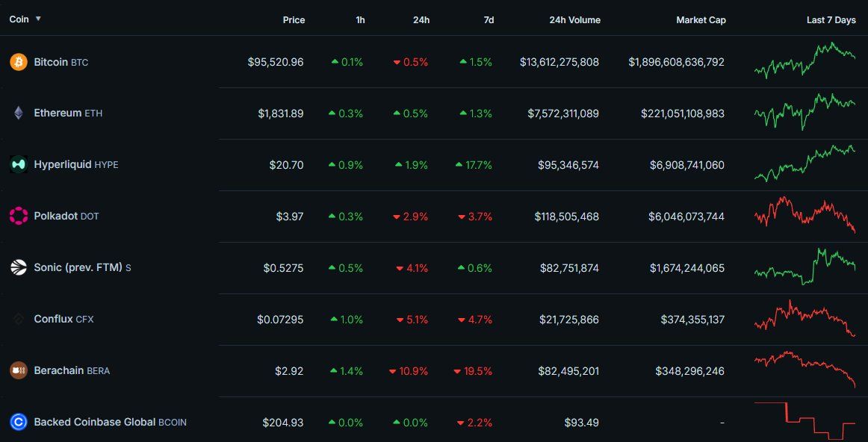Click Berachain 24h change 10.9%
Screen dimensions: 868x442
(409, 370)
